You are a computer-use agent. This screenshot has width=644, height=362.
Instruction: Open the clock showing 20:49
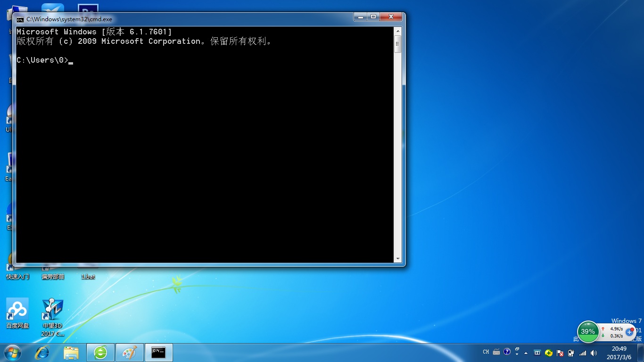tap(619, 353)
